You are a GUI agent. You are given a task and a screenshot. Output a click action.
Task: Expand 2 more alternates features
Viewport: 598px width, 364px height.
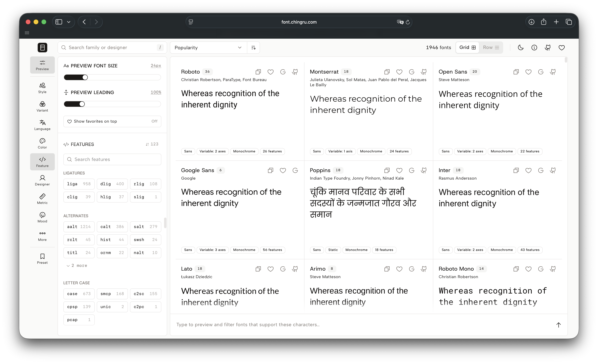[77, 266]
